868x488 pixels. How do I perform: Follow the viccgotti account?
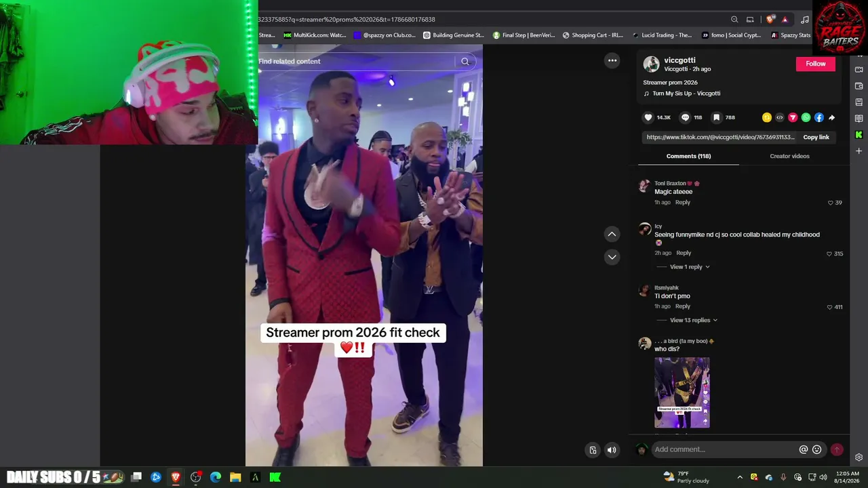(x=816, y=64)
